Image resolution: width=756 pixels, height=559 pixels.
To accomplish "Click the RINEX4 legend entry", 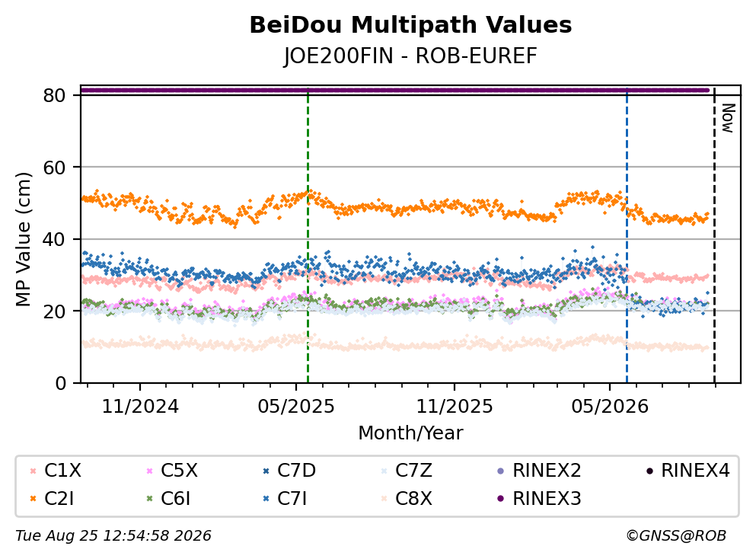I will click(688, 470).
